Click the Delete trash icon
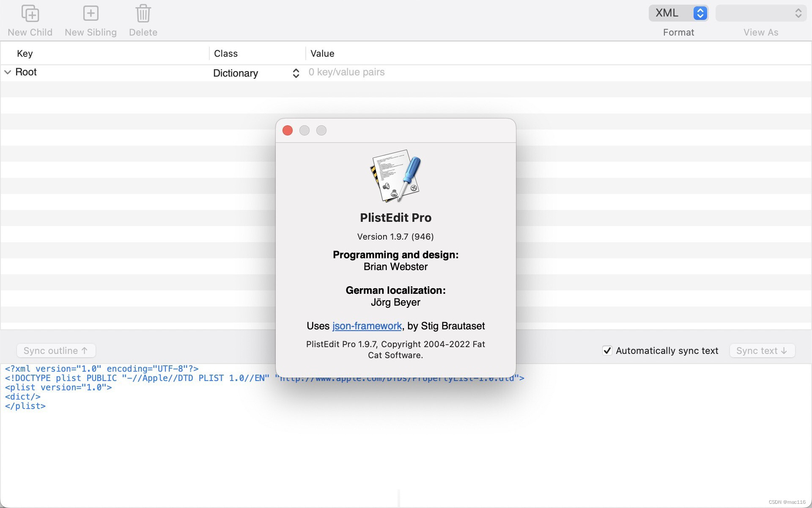 pyautogui.click(x=143, y=14)
